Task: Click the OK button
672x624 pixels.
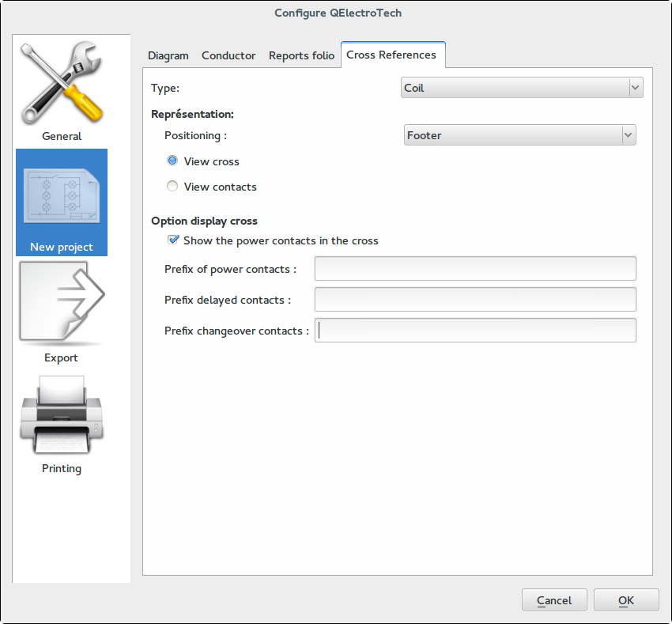Action: point(626,600)
